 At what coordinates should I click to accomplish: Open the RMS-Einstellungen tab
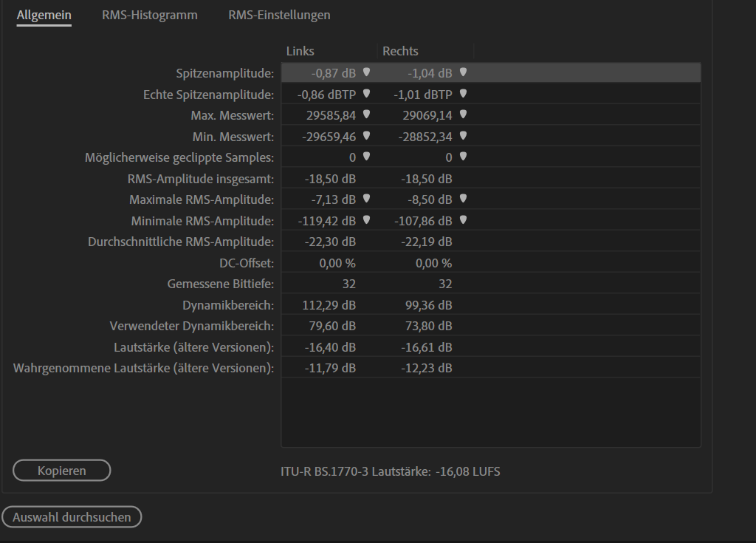279,15
